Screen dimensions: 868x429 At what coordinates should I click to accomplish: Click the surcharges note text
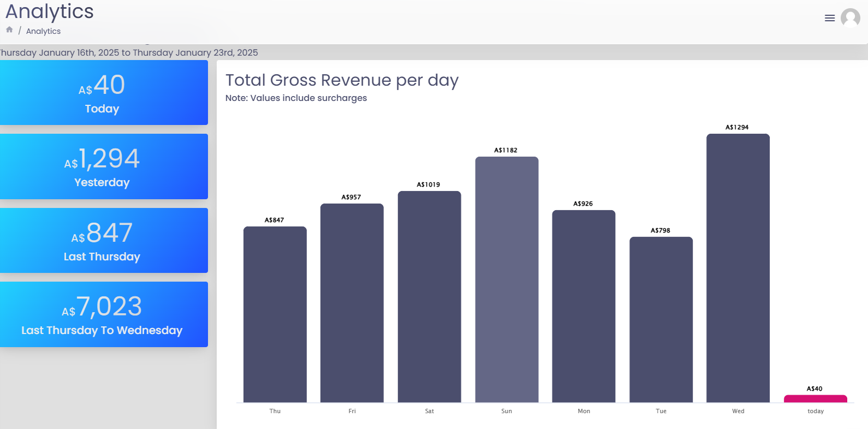(x=296, y=98)
